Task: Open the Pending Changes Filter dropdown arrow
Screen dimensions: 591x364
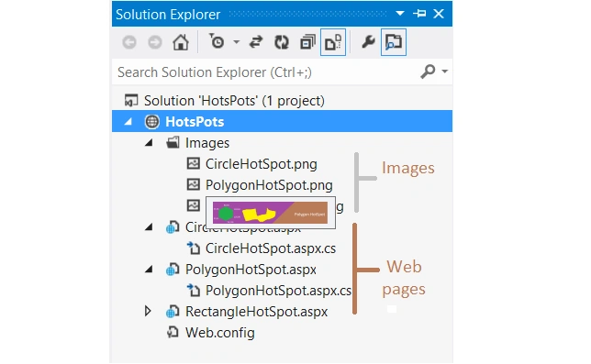Action: coord(237,42)
